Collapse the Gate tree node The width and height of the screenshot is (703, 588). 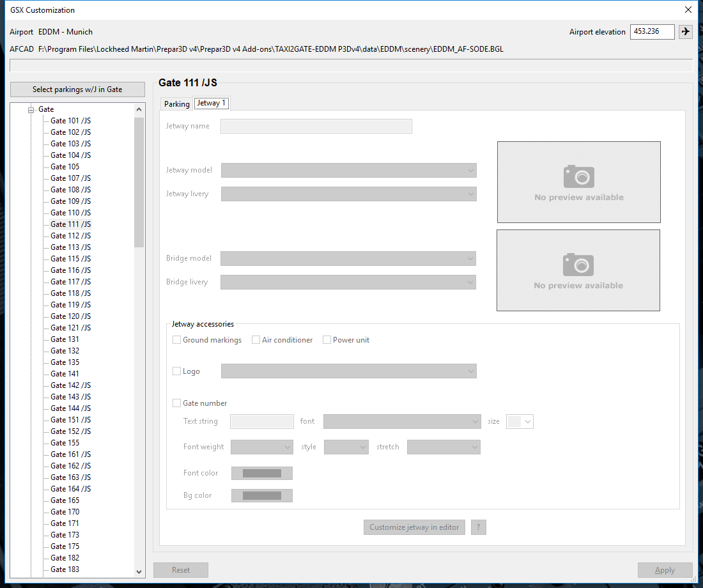[x=30, y=109]
